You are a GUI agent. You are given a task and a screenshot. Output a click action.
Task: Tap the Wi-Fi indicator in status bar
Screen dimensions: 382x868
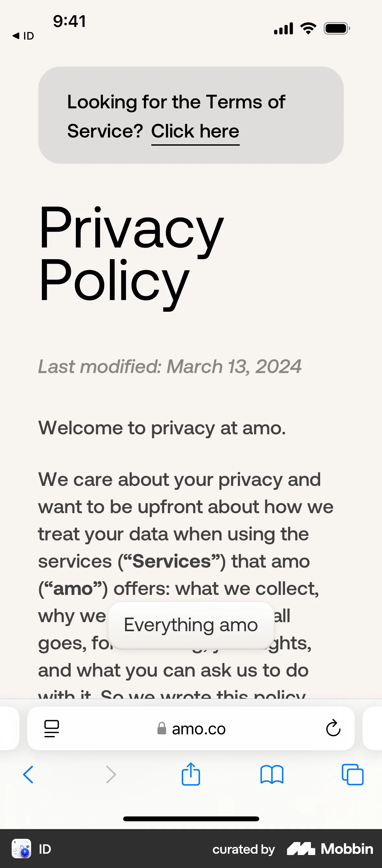(308, 28)
